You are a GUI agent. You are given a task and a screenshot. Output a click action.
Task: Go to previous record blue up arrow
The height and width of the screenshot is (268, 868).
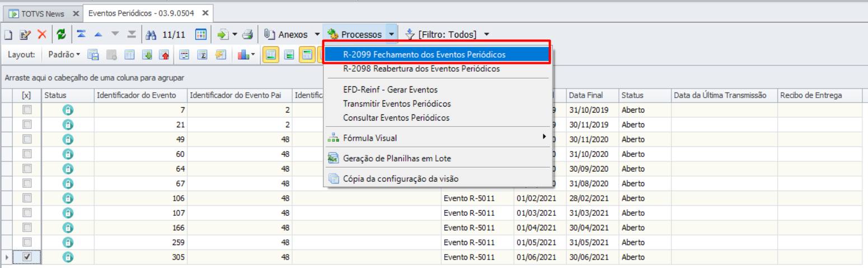tap(98, 35)
